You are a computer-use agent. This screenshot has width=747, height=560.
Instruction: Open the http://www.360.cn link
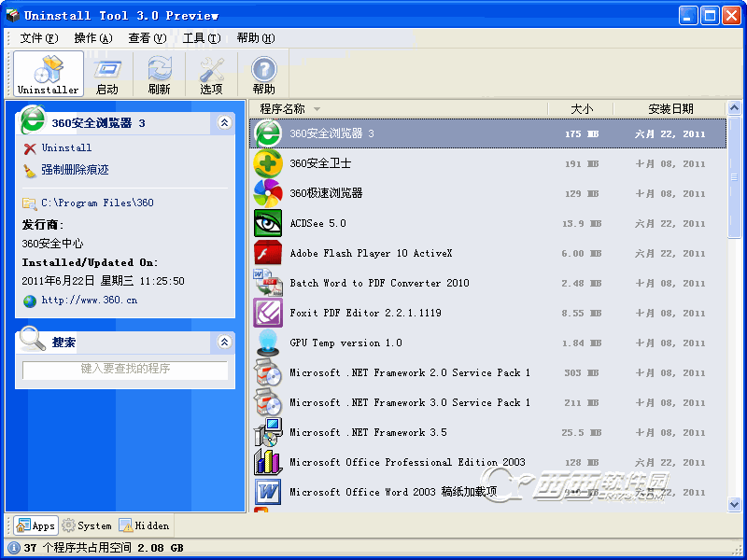pyautogui.click(x=89, y=301)
